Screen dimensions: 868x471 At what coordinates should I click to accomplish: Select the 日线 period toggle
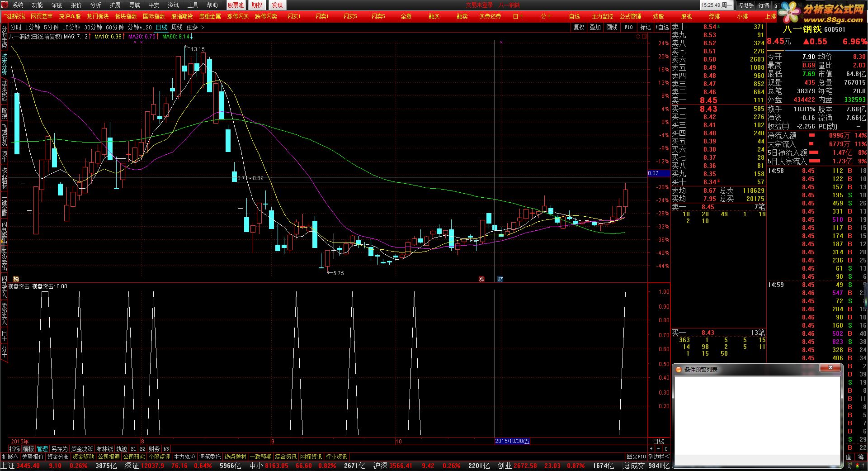coord(161,27)
